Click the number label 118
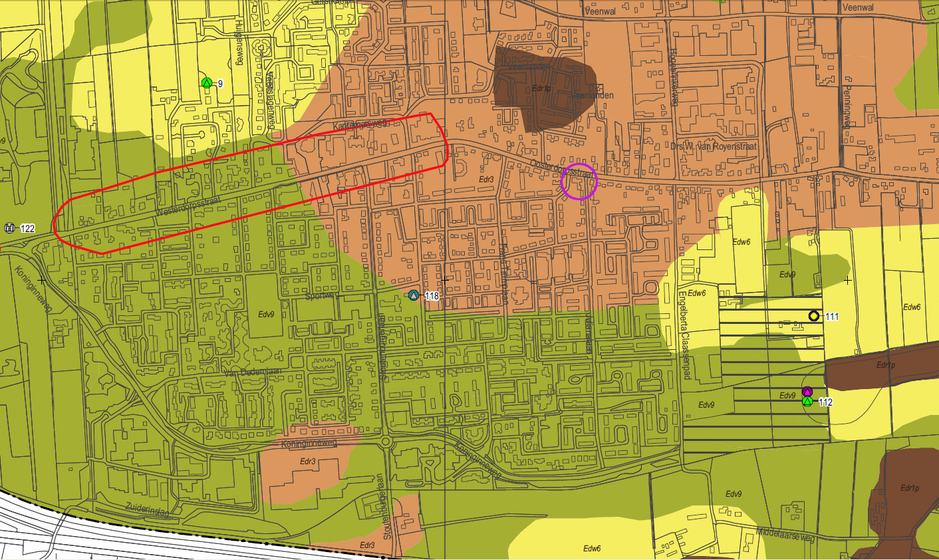Image resolution: width=939 pixels, height=560 pixels. point(432,296)
